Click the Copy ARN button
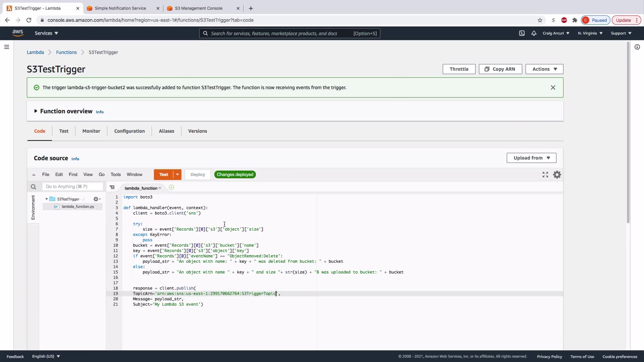The height and width of the screenshot is (362, 644). pyautogui.click(x=500, y=69)
